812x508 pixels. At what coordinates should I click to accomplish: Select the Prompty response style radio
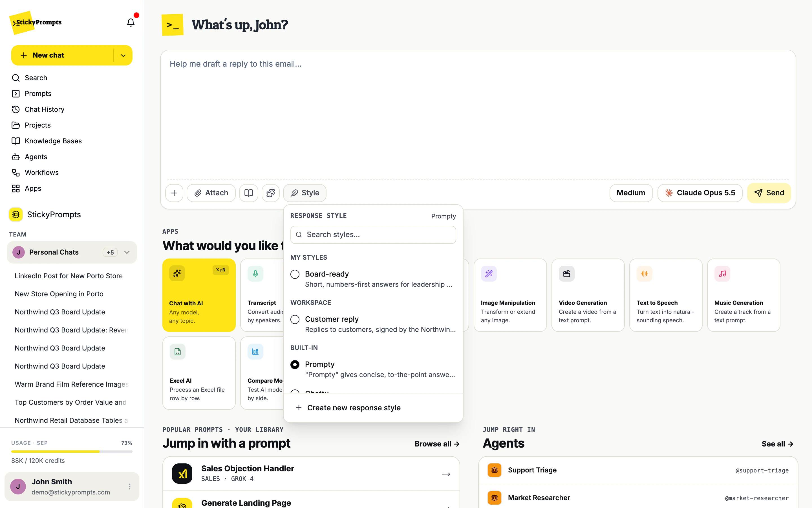click(x=295, y=365)
